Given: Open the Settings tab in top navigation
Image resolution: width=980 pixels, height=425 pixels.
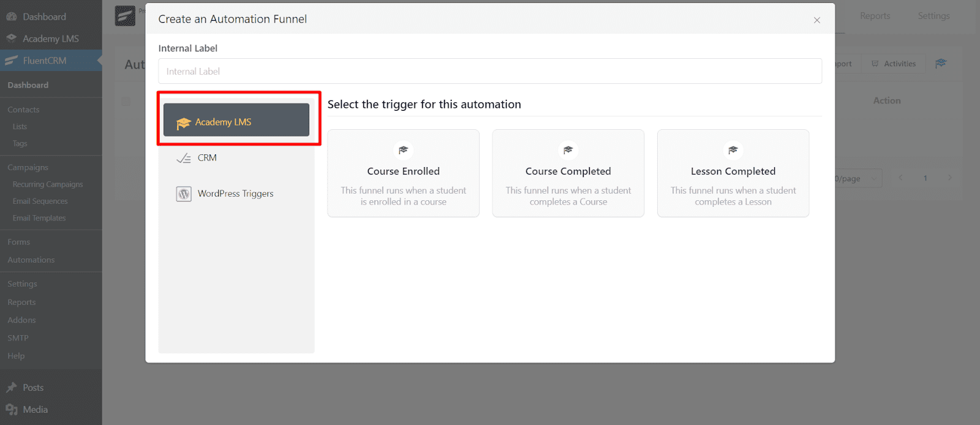Looking at the screenshot, I should (933, 16).
